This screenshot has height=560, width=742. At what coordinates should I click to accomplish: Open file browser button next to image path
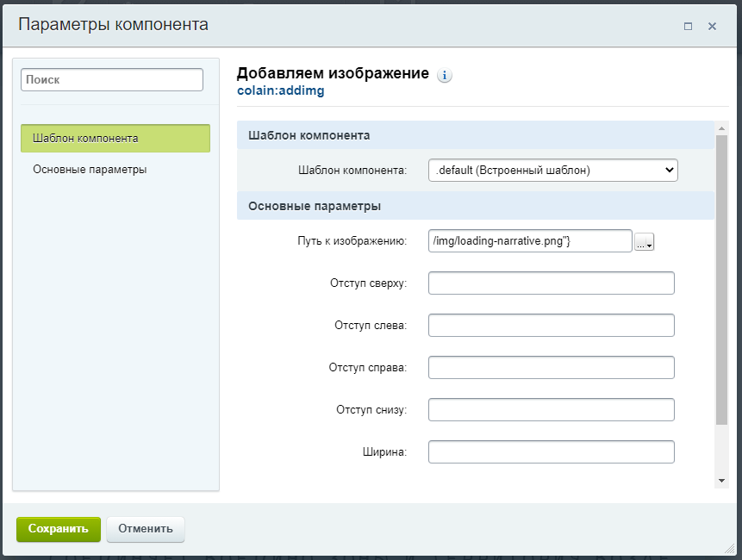click(644, 243)
